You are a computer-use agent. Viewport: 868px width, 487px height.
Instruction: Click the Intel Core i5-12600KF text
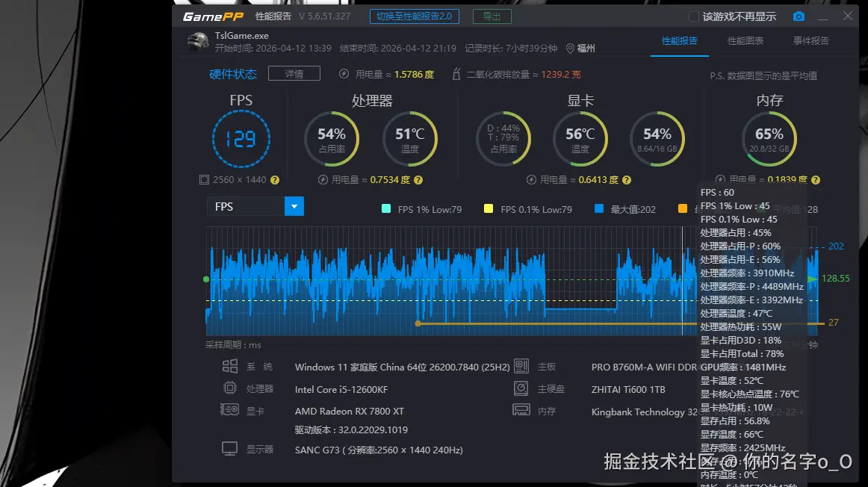(341, 390)
